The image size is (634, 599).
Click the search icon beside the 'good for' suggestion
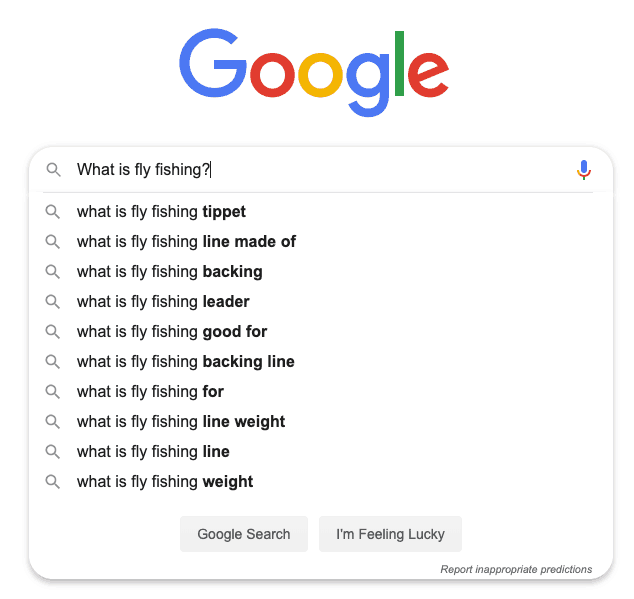point(52,332)
